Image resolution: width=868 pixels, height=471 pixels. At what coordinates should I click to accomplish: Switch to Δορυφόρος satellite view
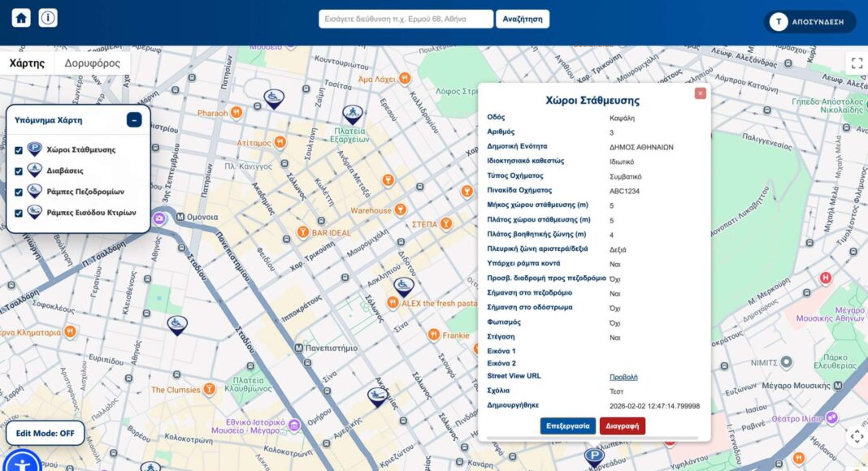[93, 63]
